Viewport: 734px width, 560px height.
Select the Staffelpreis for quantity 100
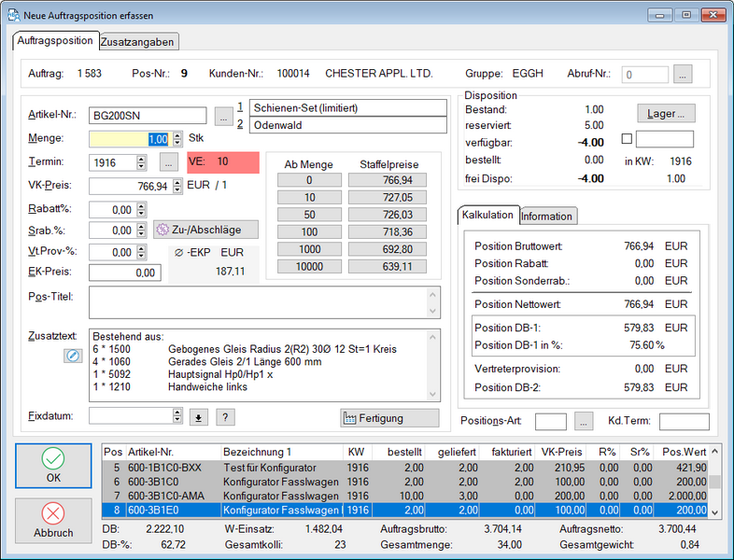coord(387,231)
